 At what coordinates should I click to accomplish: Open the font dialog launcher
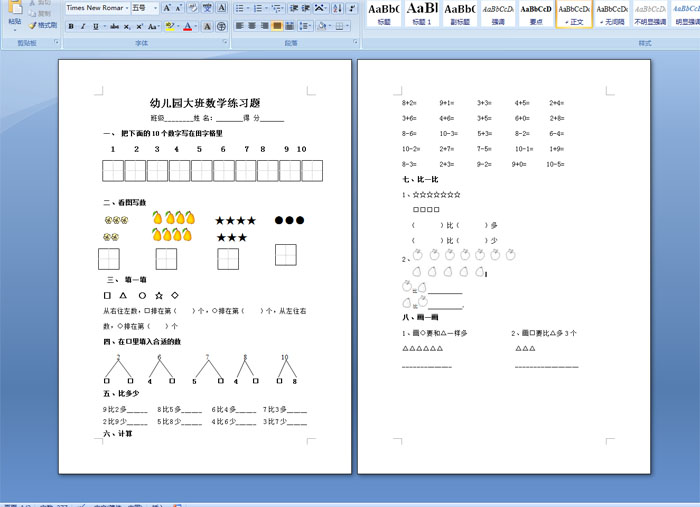click(225, 42)
